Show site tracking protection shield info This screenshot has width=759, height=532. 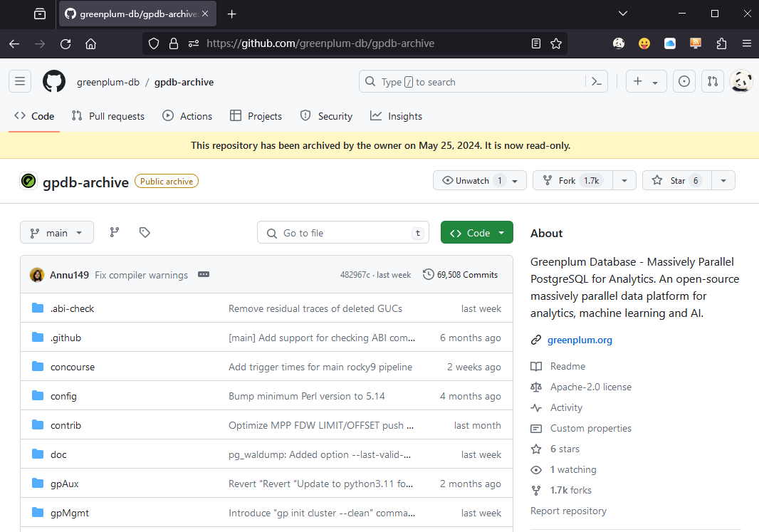[154, 43]
